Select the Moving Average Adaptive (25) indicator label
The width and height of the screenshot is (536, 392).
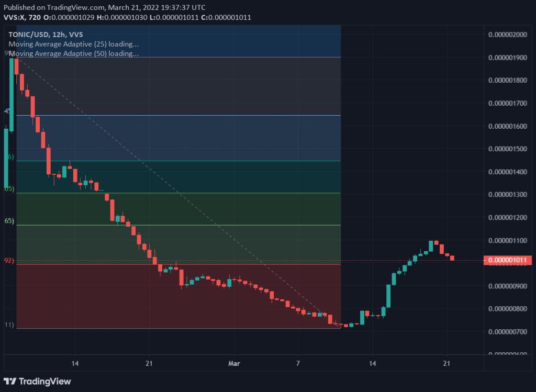point(73,44)
